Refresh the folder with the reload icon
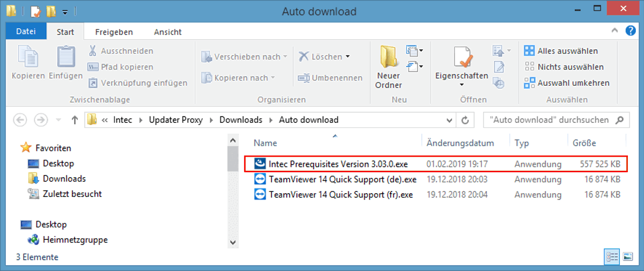 click(x=465, y=120)
